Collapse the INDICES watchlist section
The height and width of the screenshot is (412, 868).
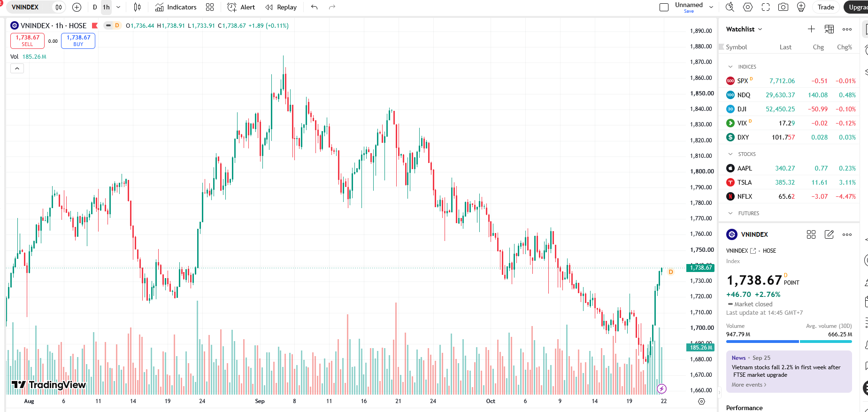click(730, 67)
